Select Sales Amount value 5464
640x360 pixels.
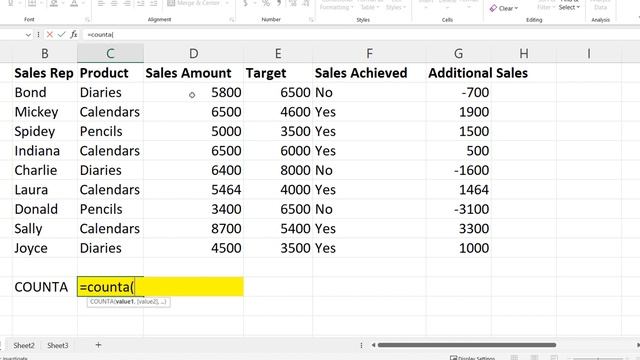click(193, 189)
